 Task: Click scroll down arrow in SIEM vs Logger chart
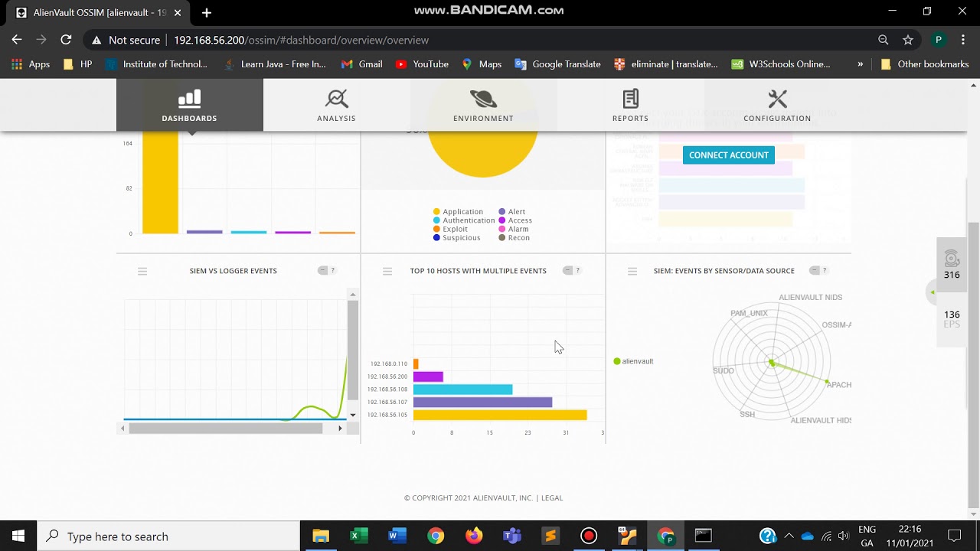[x=352, y=415]
